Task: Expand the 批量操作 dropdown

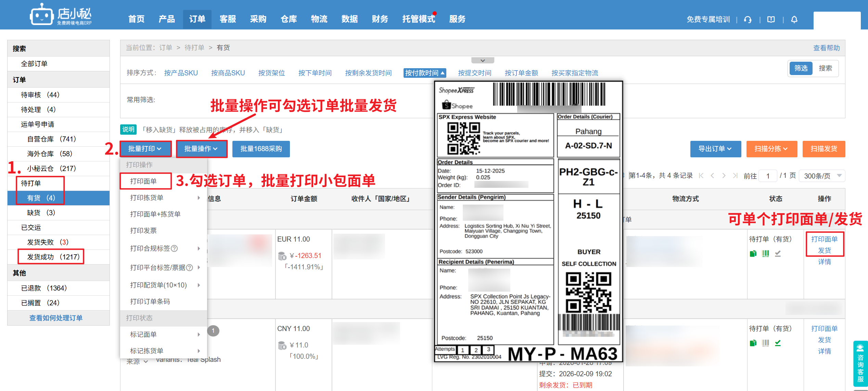Action: click(201, 149)
